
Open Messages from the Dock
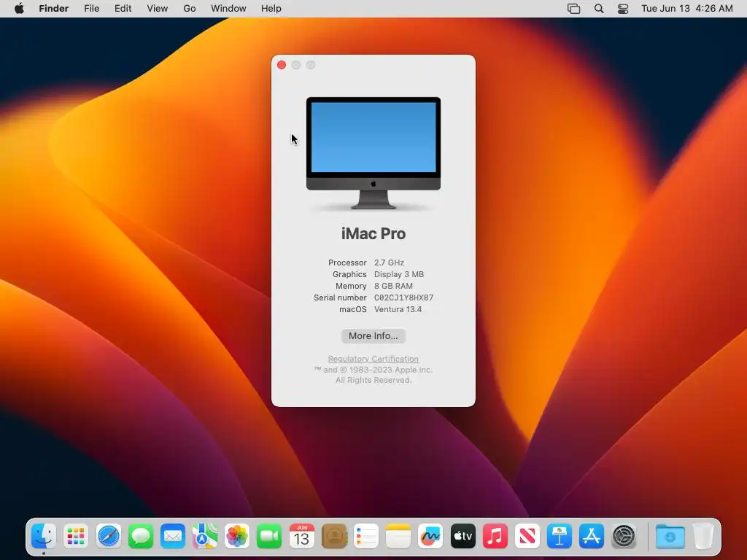(141, 536)
